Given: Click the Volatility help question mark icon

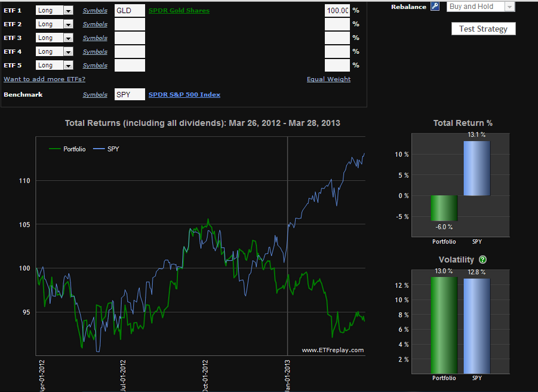Looking at the screenshot, I should [482, 260].
